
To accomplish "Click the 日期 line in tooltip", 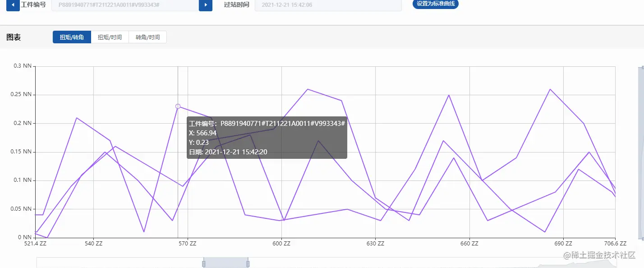I will 228,152.
